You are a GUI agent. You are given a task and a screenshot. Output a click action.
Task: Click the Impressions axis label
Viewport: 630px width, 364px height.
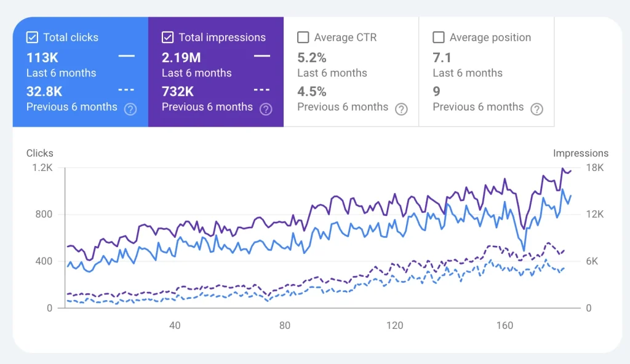point(580,153)
